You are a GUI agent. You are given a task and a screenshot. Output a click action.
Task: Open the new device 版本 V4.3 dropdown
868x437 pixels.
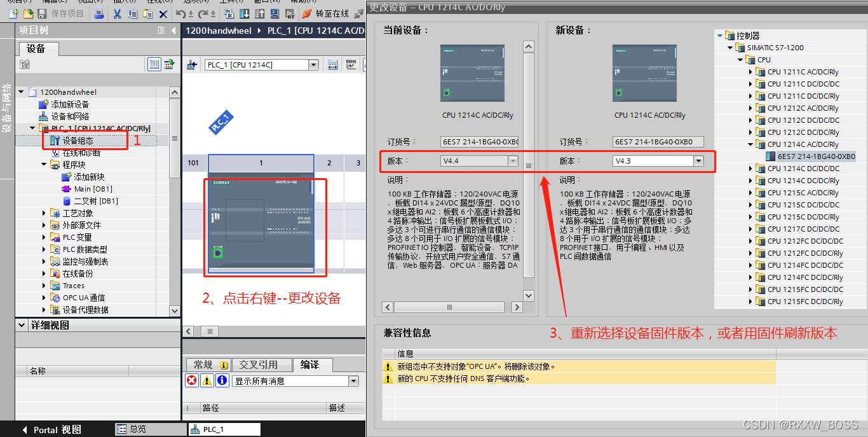[699, 161]
